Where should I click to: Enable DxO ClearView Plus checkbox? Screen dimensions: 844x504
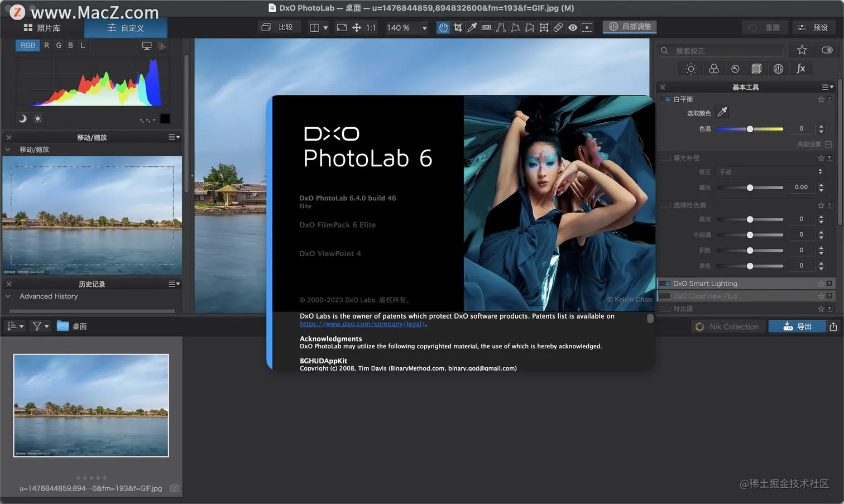[665, 296]
